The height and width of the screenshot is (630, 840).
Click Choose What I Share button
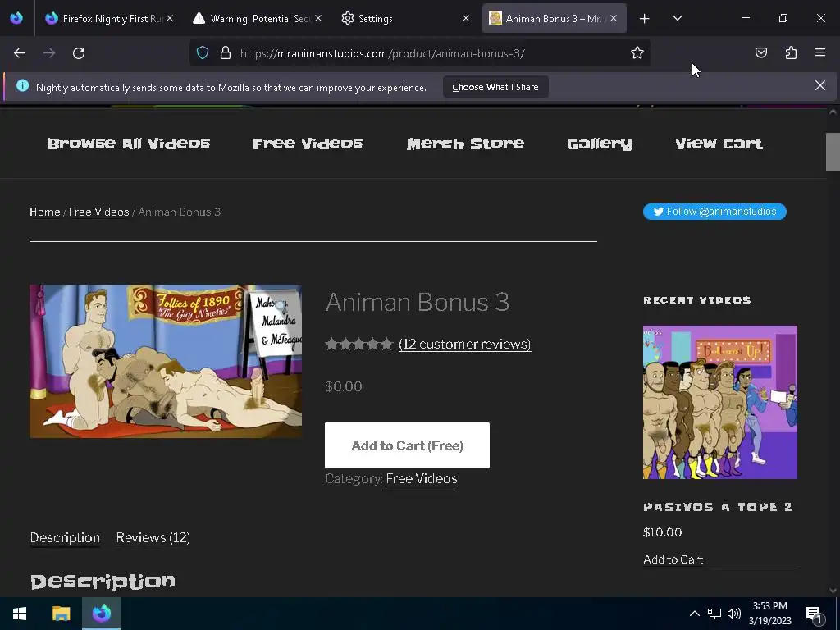[x=495, y=87]
